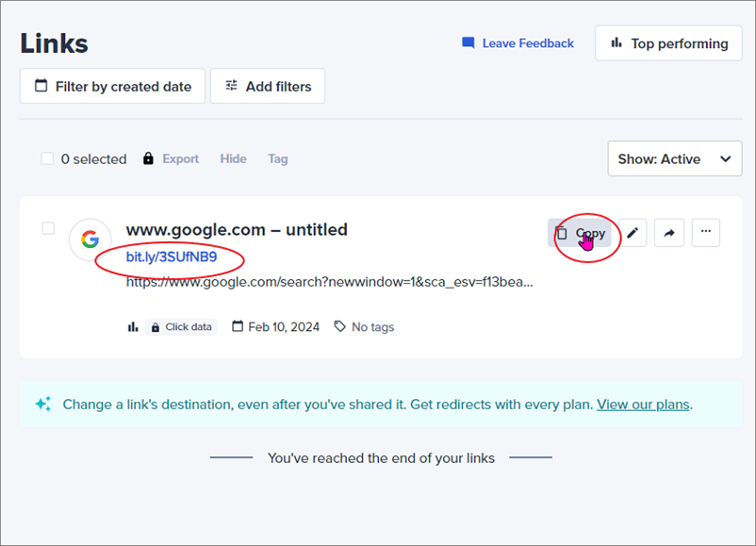Open the three-dots more options menu
This screenshot has height=546, width=756.
[x=706, y=233]
